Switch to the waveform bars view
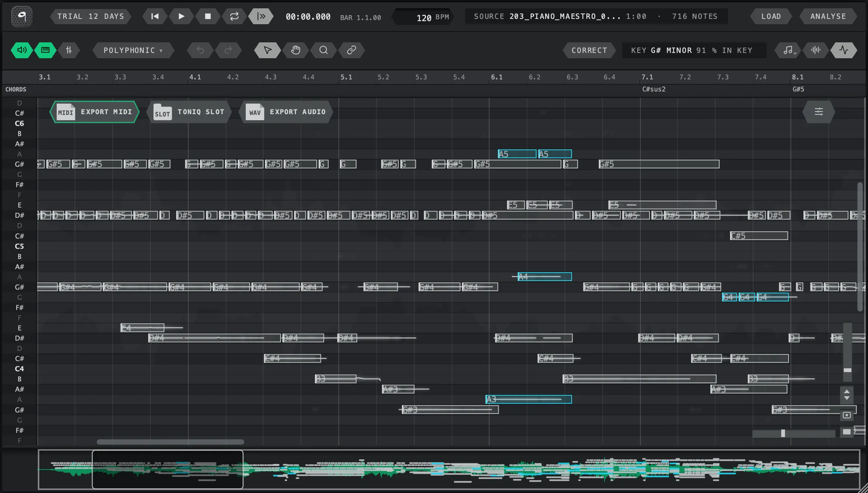The image size is (868, 493). pos(816,50)
